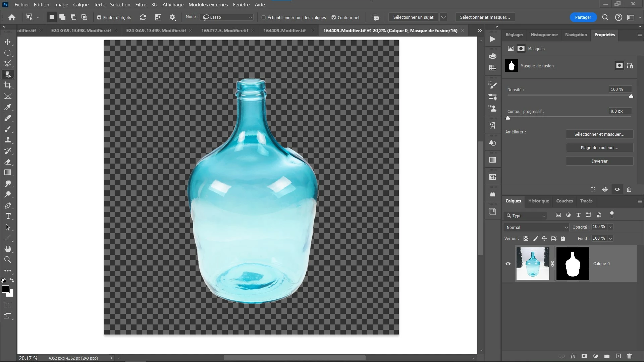Image resolution: width=644 pixels, height=362 pixels.
Task: Select the Clone Stamp tool
Action: [x=8, y=140]
